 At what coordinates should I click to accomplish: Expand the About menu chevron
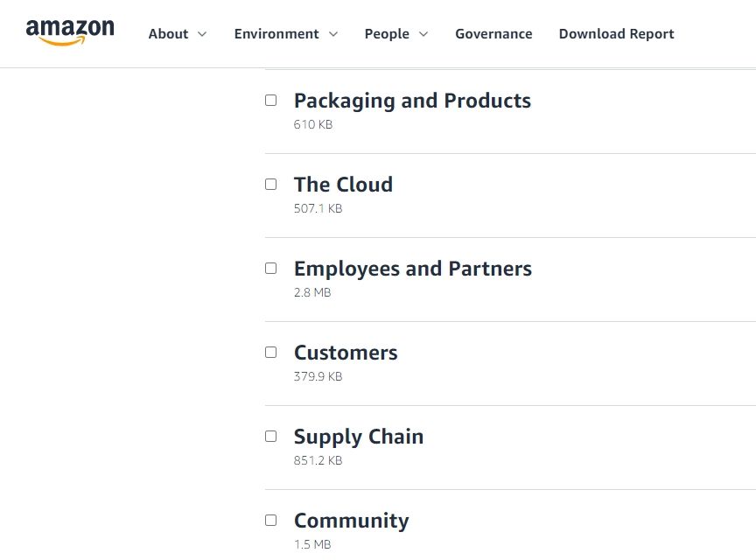pyautogui.click(x=202, y=34)
